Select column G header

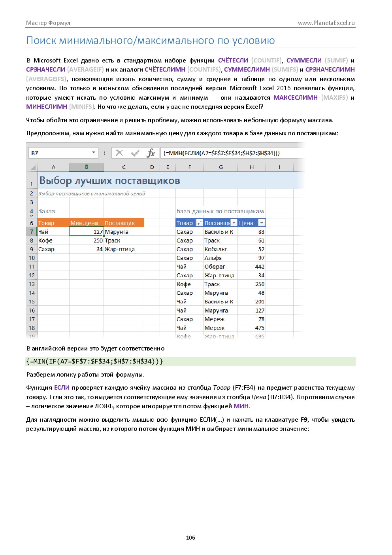[221, 167]
